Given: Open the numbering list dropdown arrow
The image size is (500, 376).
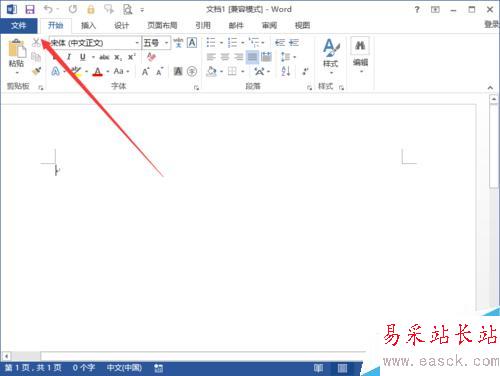Looking at the screenshot, I should click(x=242, y=43).
